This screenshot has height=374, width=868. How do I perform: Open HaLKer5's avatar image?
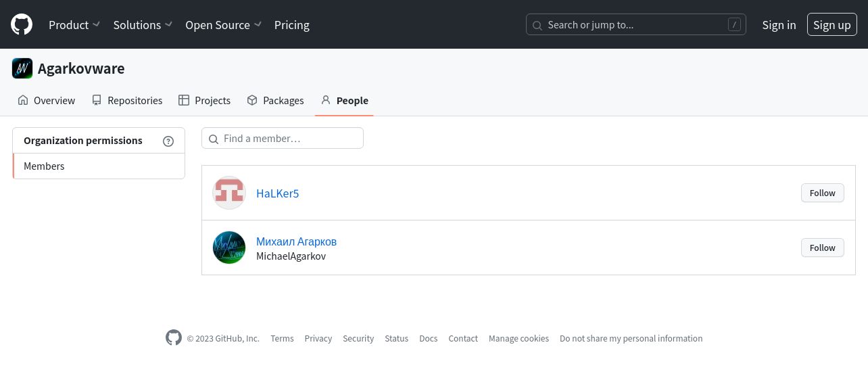(x=229, y=193)
